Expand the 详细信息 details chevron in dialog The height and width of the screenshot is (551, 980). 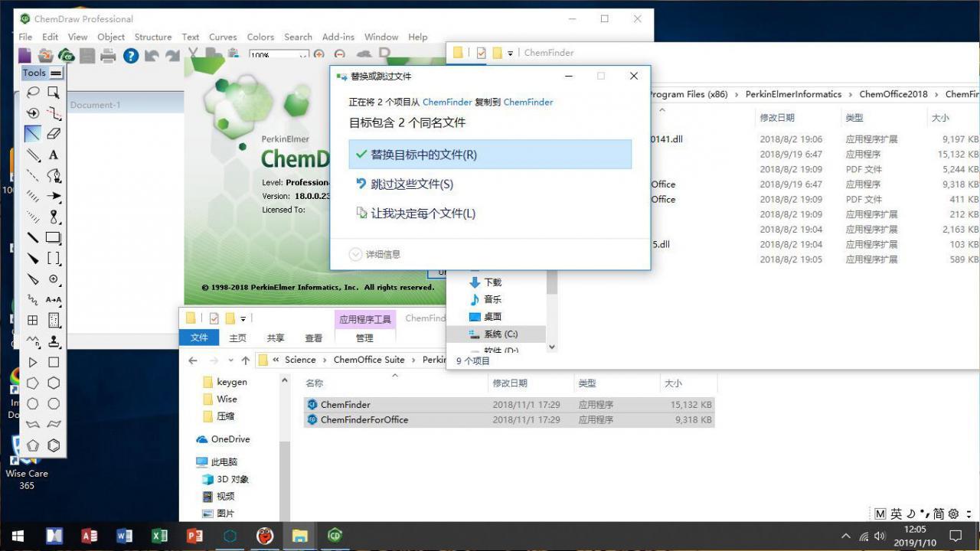point(355,254)
